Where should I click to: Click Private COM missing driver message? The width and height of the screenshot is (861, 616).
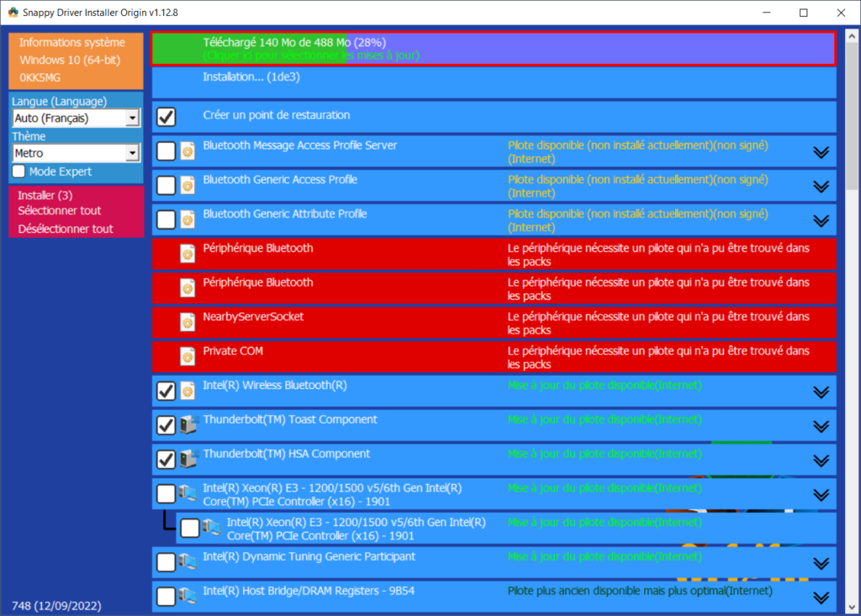(658, 357)
